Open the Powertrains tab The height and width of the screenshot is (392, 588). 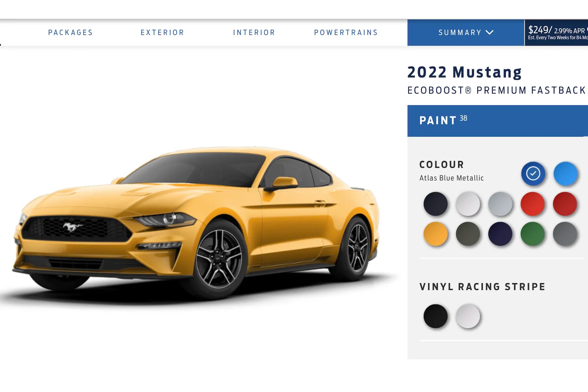pyautogui.click(x=346, y=33)
